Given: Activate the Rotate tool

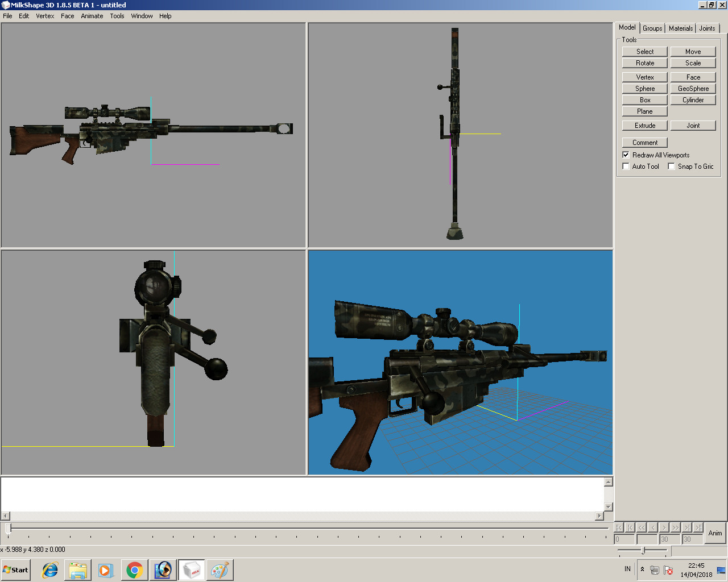Looking at the screenshot, I should [x=644, y=63].
